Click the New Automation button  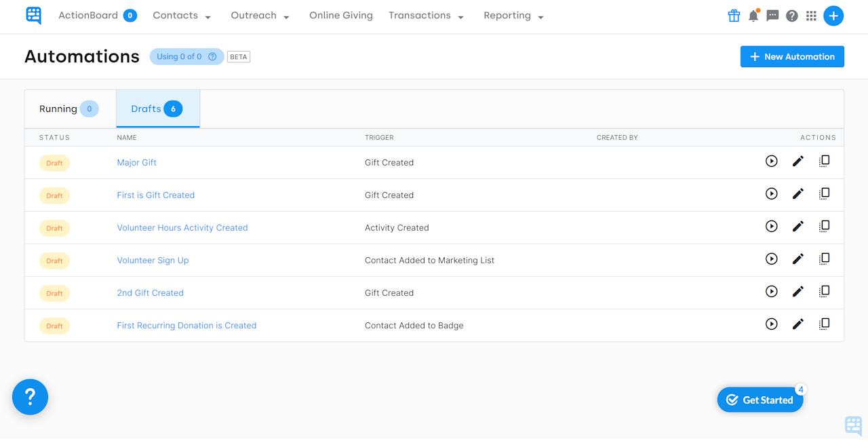click(792, 57)
